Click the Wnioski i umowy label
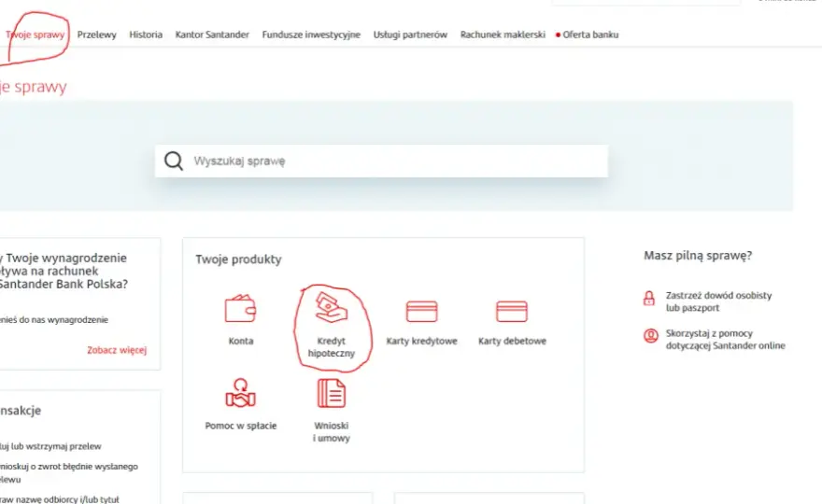Viewport: 822px width, 504px height. click(332, 432)
